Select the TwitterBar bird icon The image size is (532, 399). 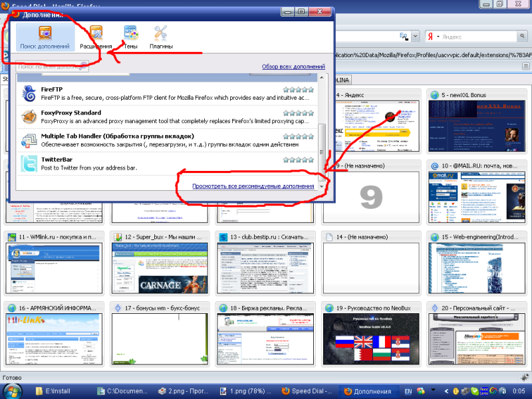coord(29,164)
